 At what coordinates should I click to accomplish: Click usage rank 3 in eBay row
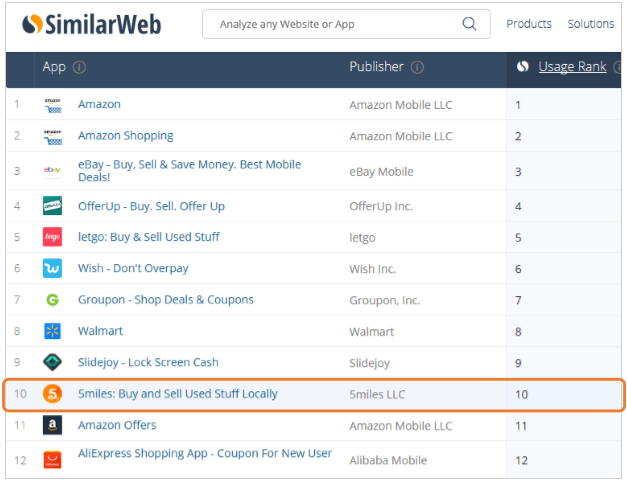pos(518,172)
